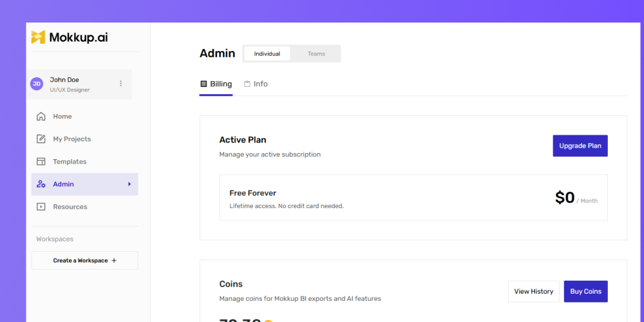
Task: Open Resources via play icon
Action: click(x=41, y=207)
